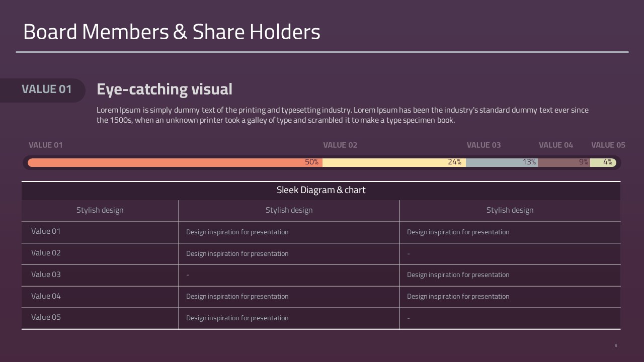Click the VALUE 03 label above bar
The width and height of the screenshot is (644, 362).
coord(484,145)
